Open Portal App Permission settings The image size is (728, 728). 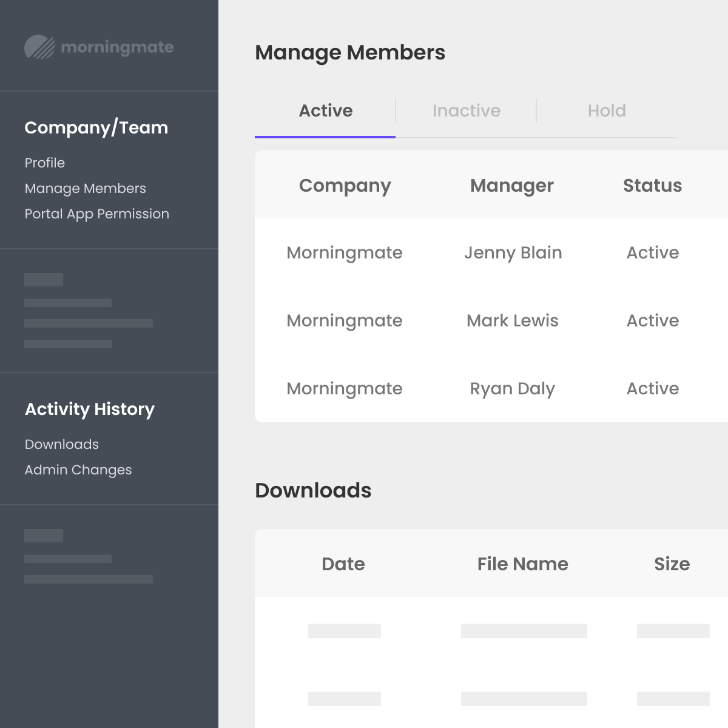click(96, 214)
